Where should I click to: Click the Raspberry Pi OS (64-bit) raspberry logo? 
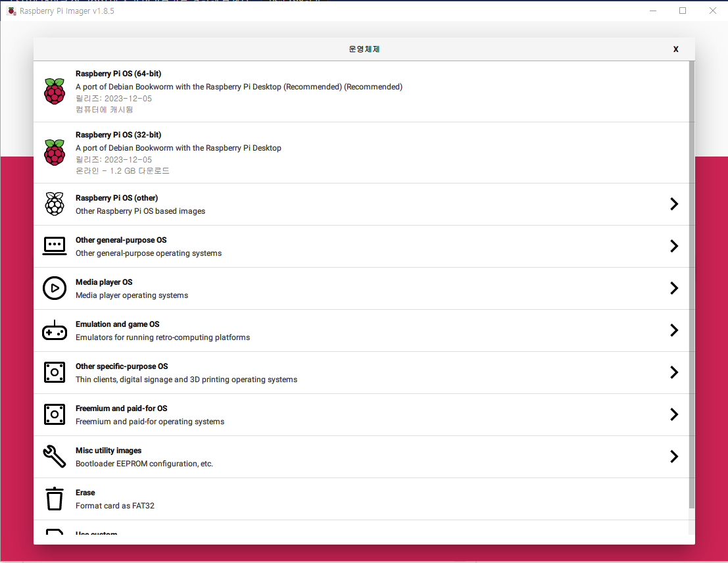55,91
